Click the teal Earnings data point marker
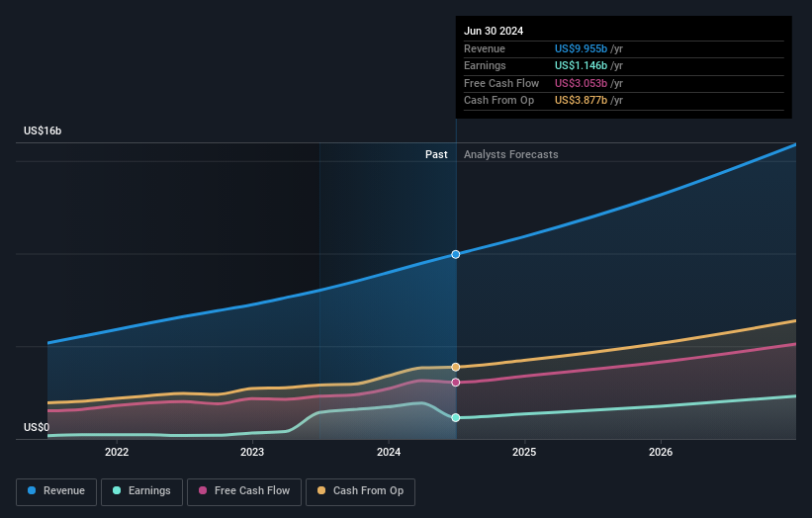 click(456, 417)
